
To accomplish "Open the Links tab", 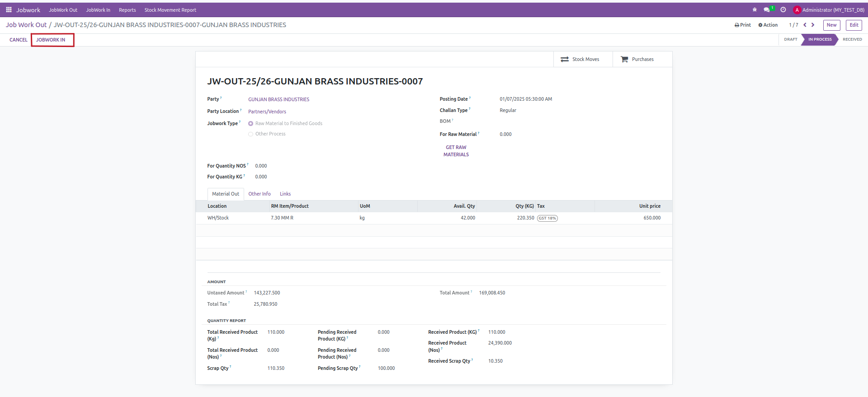I will [x=285, y=194].
